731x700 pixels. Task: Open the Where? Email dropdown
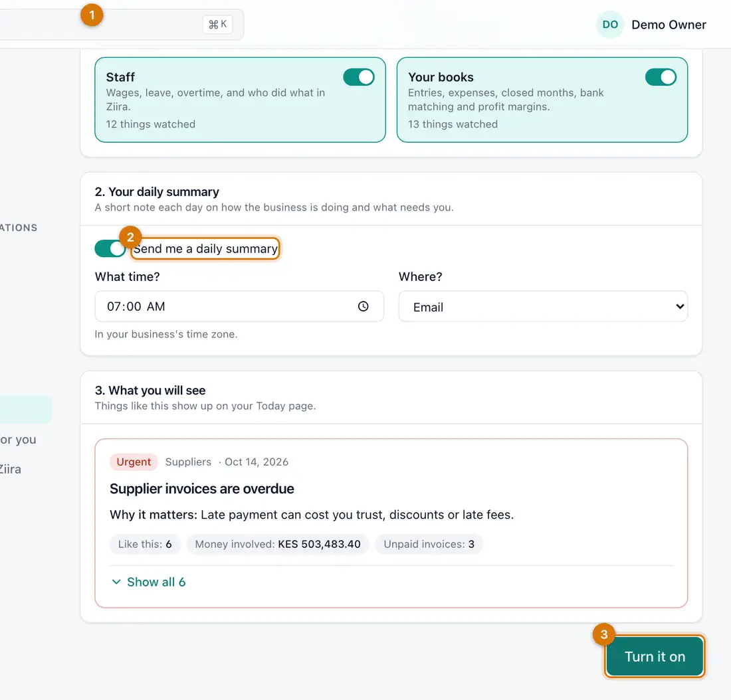pyautogui.click(x=543, y=307)
